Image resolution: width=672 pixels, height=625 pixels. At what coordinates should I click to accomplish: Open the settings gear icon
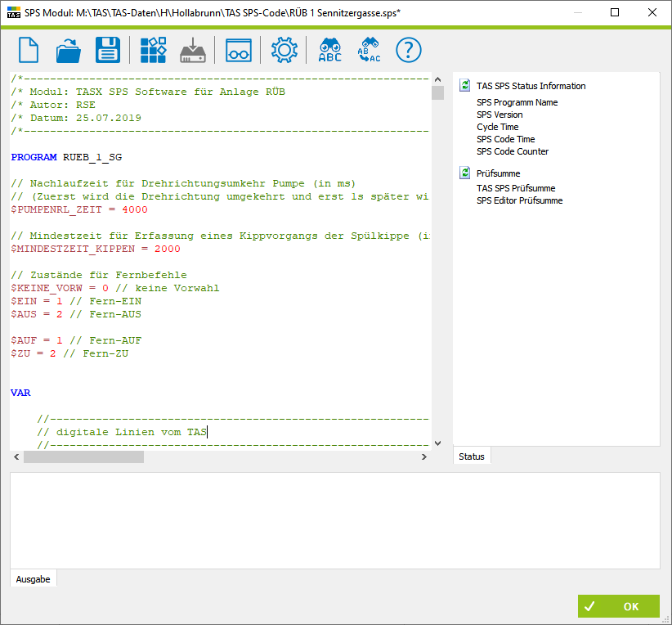point(284,50)
